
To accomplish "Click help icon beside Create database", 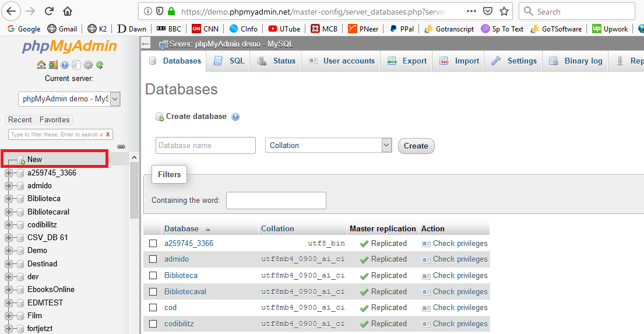I will click(x=235, y=117).
